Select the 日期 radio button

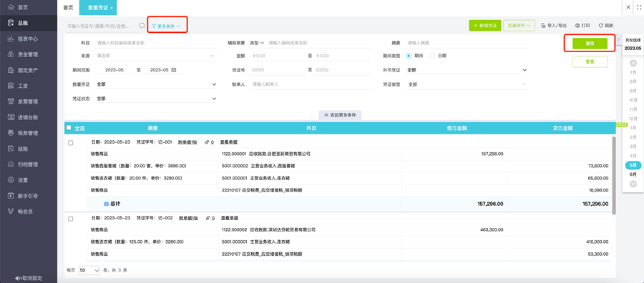[x=432, y=56]
